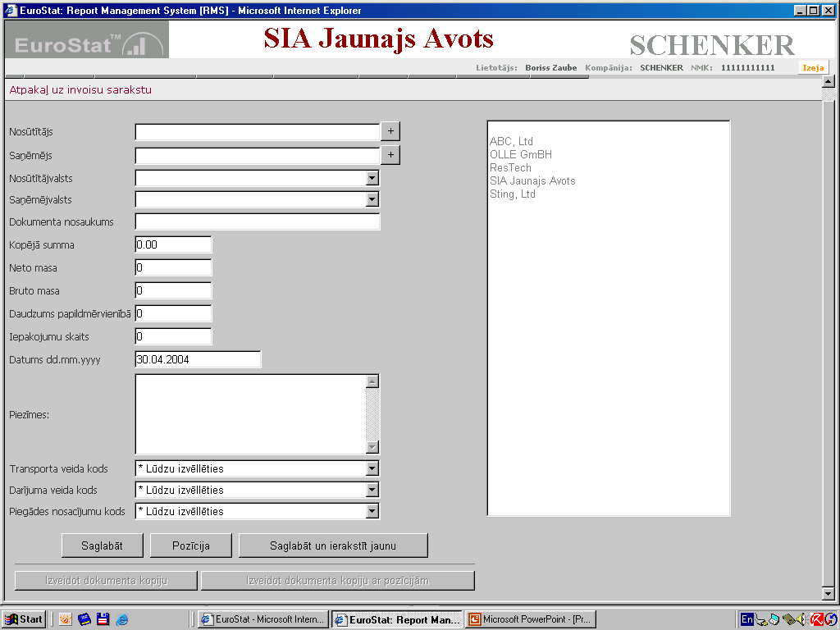Click the Neto masa field

tap(173, 267)
